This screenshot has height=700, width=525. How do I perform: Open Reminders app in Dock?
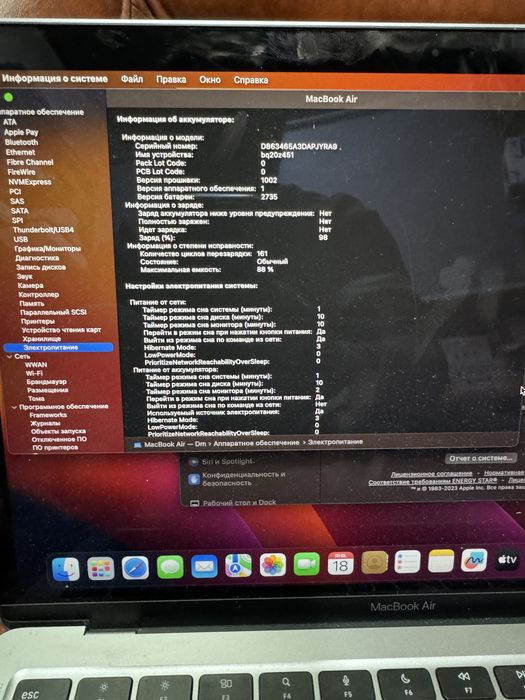408,562
